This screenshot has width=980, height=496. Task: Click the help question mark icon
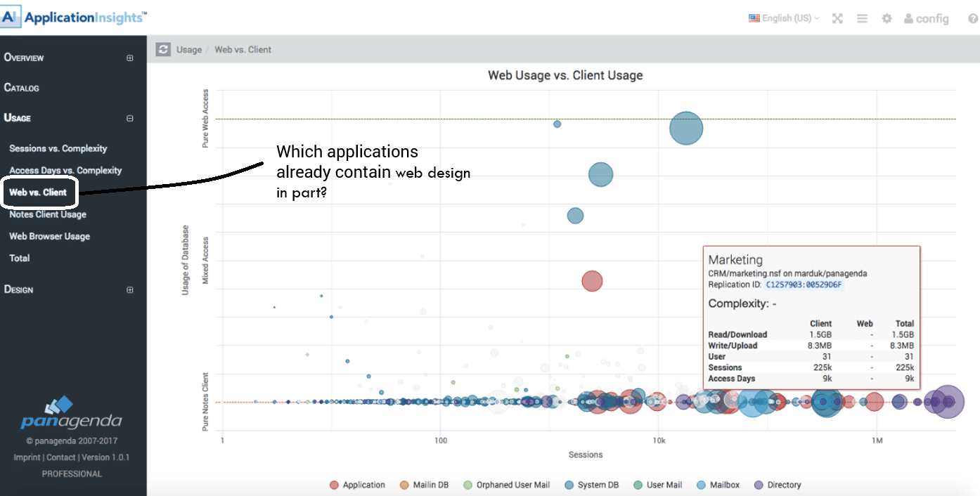(972, 19)
